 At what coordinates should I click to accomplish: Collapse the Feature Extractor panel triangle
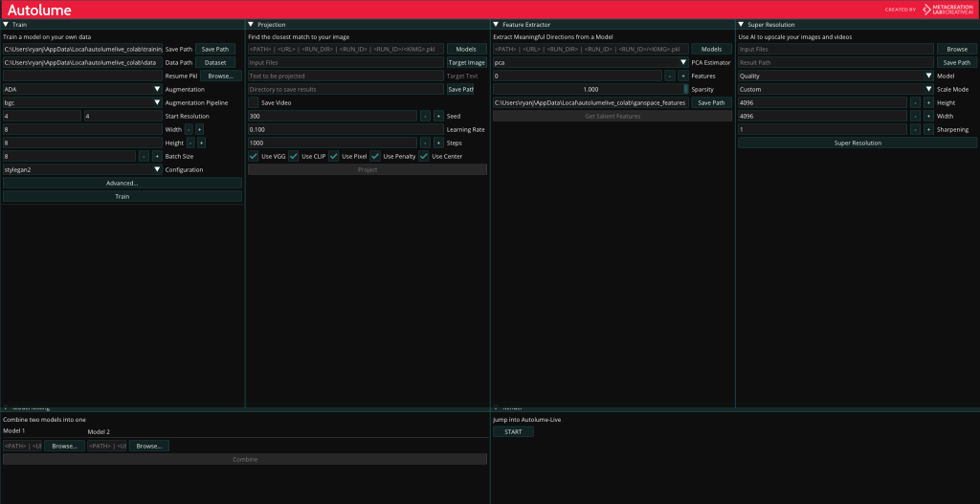pyautogui.click(x=496, y=24)
